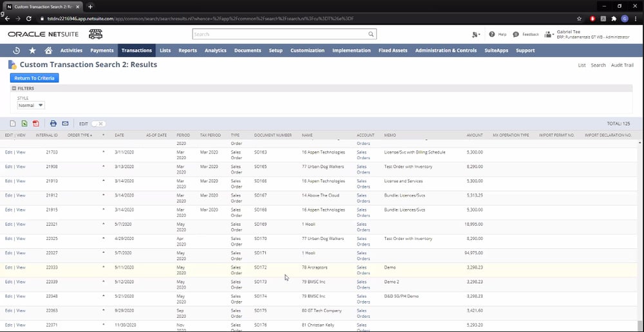Click the List link near Audit Trail
Viewport: 644px width, 332px height.
(x=582, y=65)
